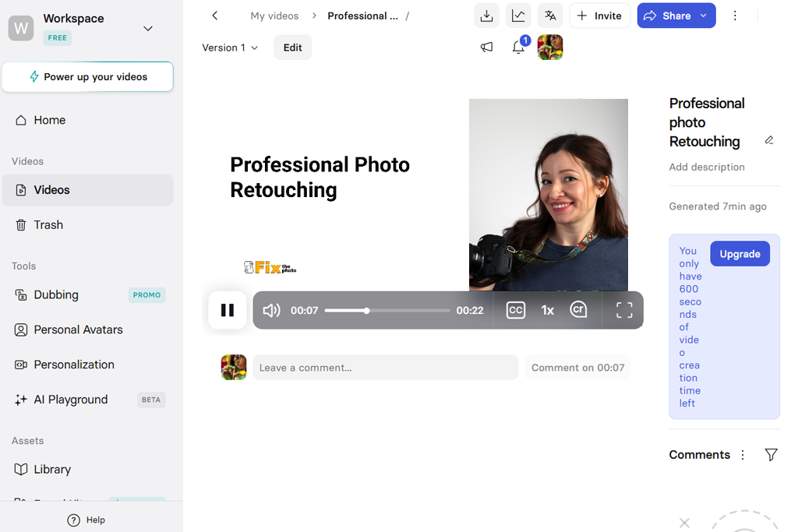Select Videos in sidebar
This screenshot has height=532, width=798.
(x=87, y=190)
